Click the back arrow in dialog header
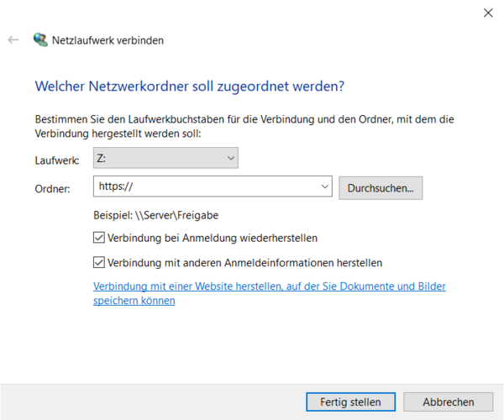 (13, 40)
